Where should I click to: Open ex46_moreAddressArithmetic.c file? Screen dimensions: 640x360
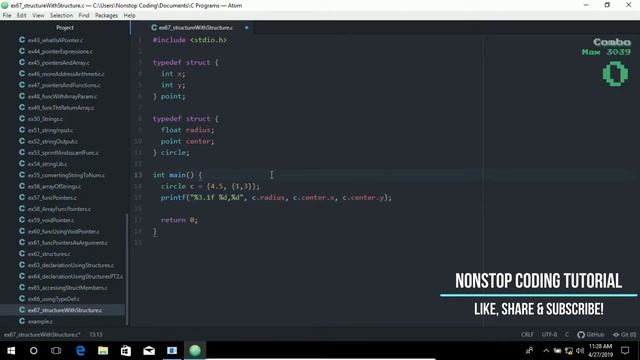click(x=66, y=74)
